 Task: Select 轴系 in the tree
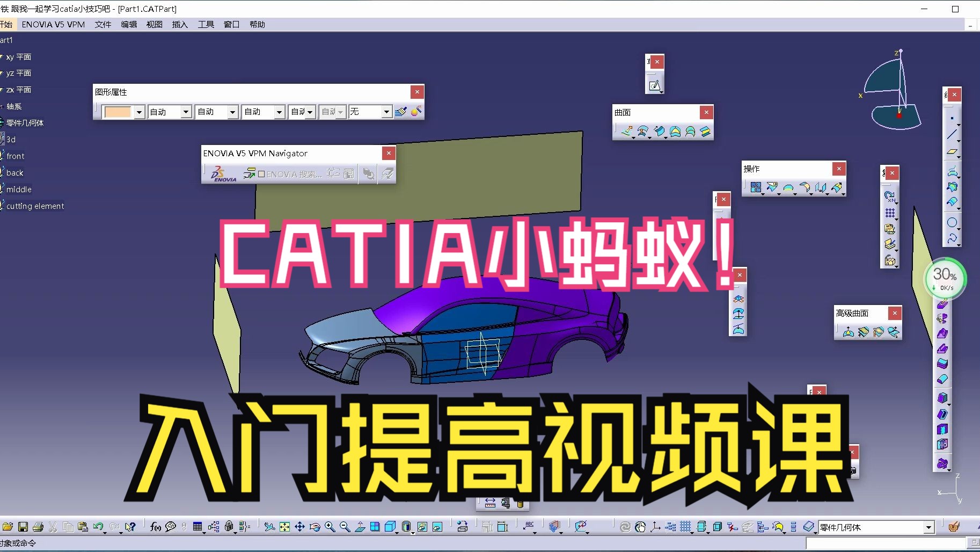tap(14, 106)
